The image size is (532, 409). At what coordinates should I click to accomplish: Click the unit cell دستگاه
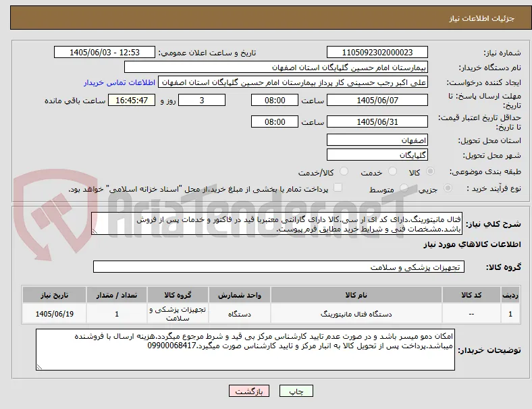click(240, 314)
